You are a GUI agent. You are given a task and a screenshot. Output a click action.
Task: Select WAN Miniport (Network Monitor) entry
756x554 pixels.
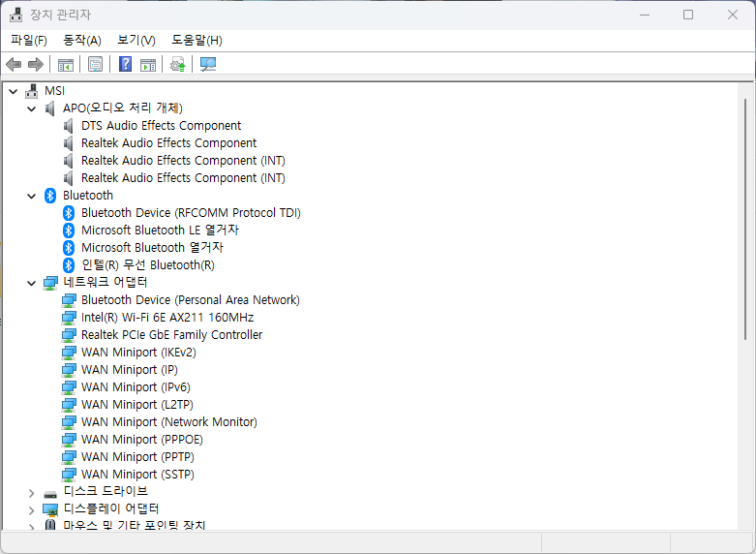pyautogui.click(x=169, y=421)
